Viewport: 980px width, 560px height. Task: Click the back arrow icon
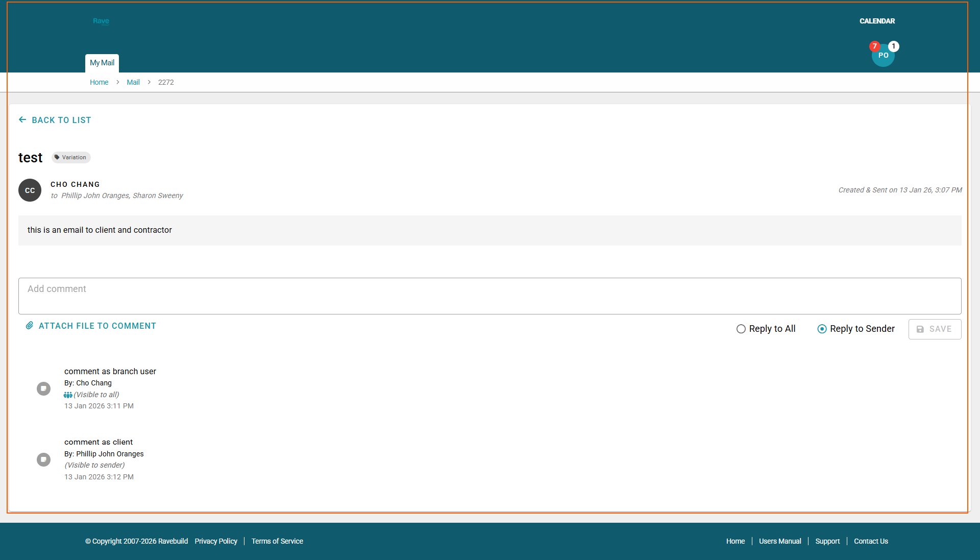point(22,119)
